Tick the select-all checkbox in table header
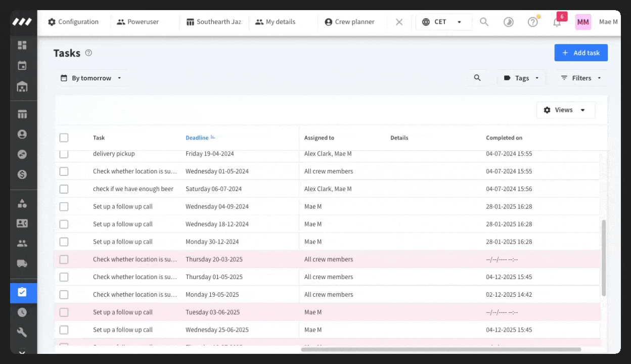The height and width of the screenshot is (364, 631). coord(64,138)
